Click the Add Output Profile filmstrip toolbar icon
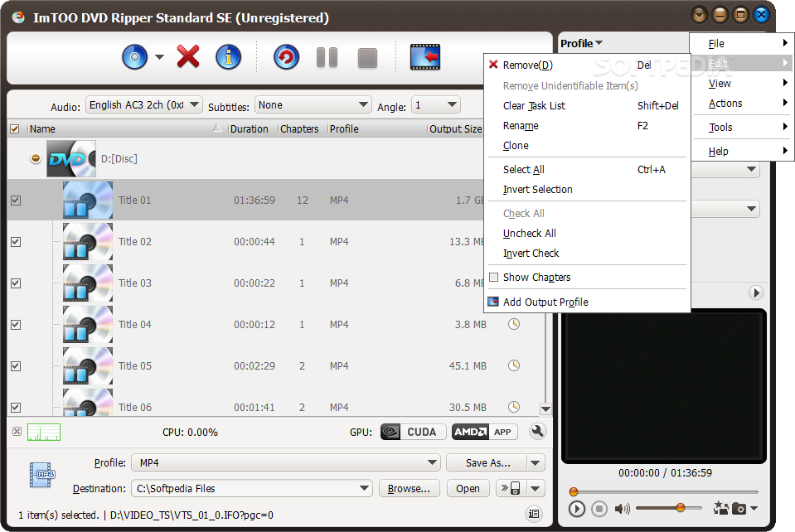795x532 pixels. click(x=425, y=56)
